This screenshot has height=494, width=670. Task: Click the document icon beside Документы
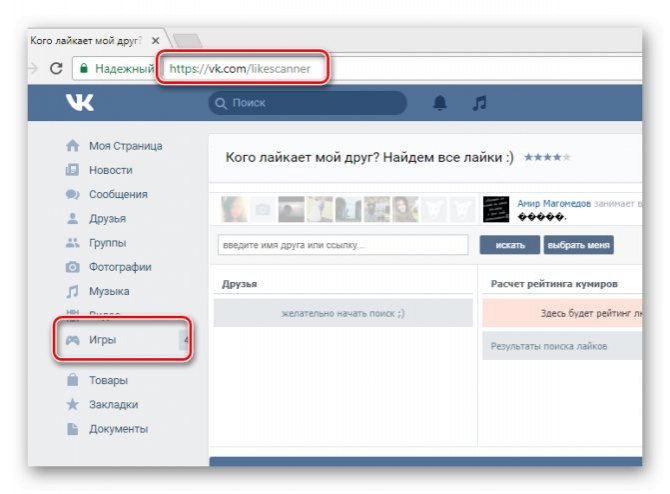(73, 429)
